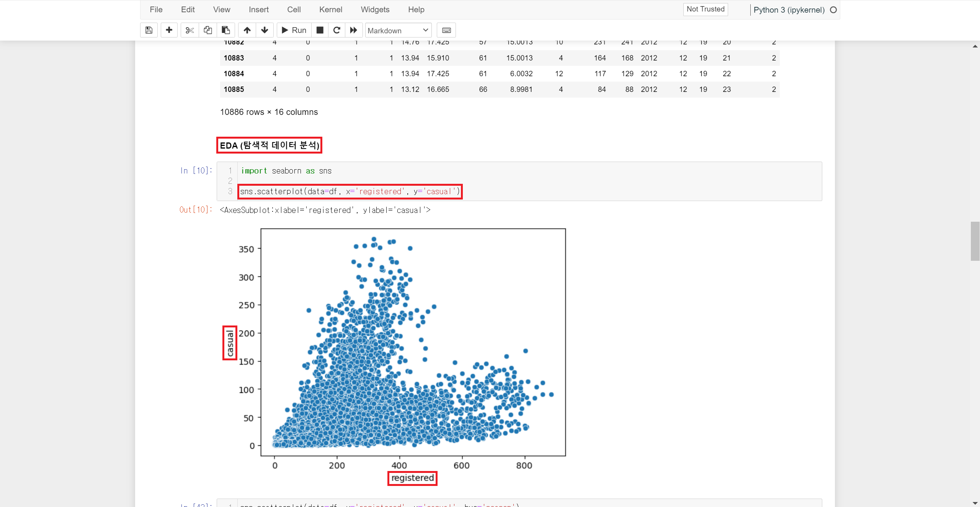This screenshot has height=507, width=980.
Task: Open the command palette keyboard icon
Action: point(446,30)
